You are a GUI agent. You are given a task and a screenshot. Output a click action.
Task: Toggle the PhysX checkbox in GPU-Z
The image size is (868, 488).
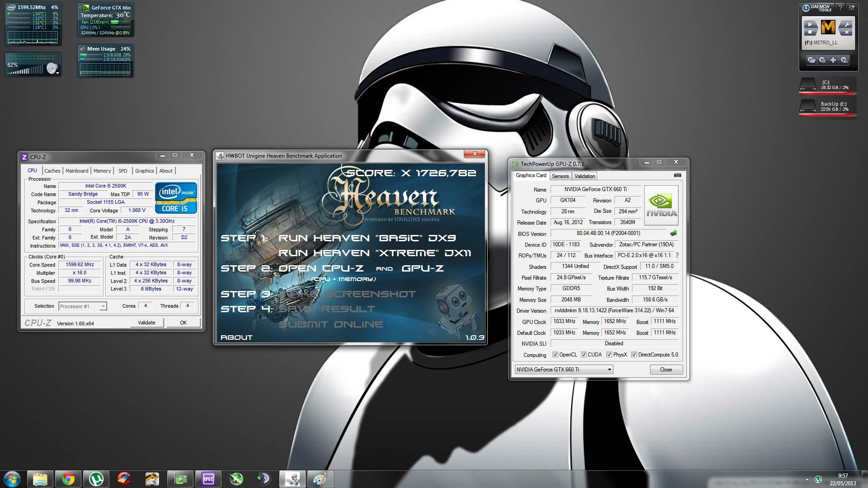pyautogui.click(x=609, y=355)
